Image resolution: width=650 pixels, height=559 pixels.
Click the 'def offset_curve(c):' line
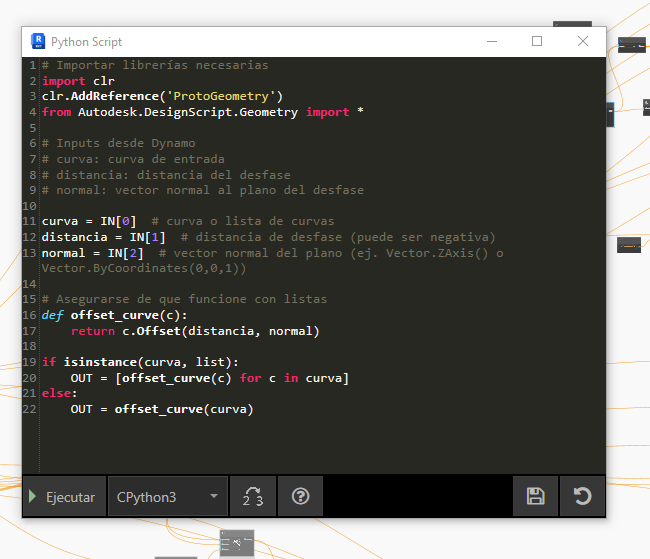coord(114,315)
